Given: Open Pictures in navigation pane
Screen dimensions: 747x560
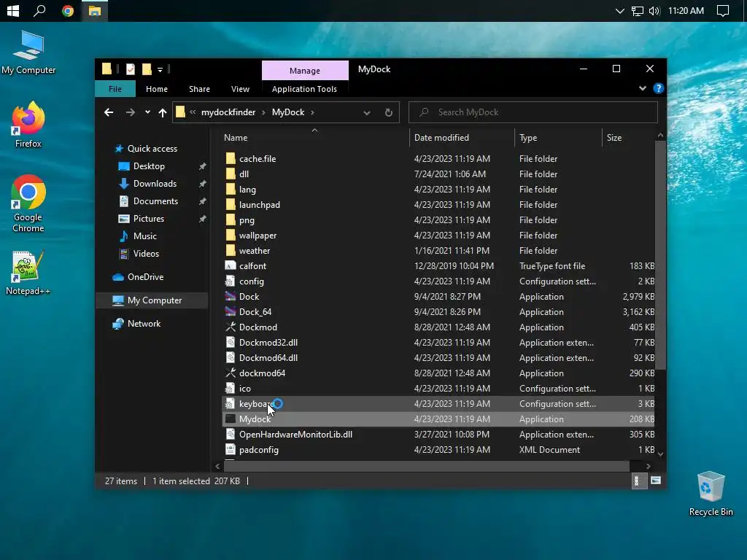Looking at the screenshot, I should coord(149,219).
